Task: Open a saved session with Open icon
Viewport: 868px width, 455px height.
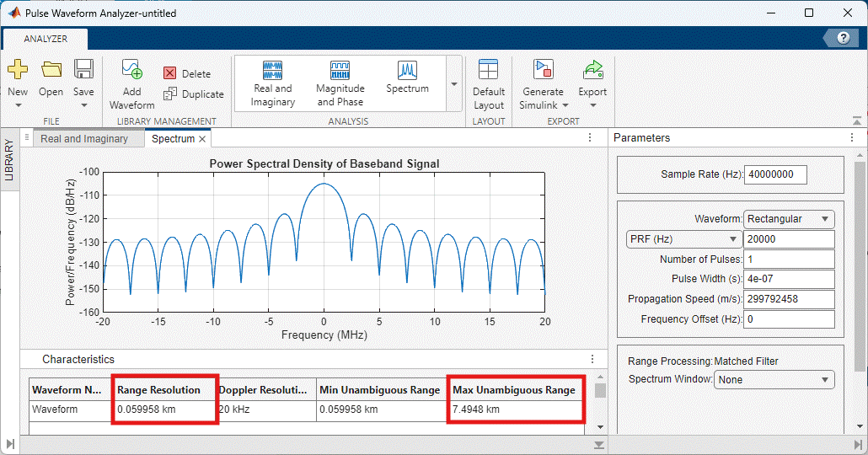Action: click(x=51, y=71)
